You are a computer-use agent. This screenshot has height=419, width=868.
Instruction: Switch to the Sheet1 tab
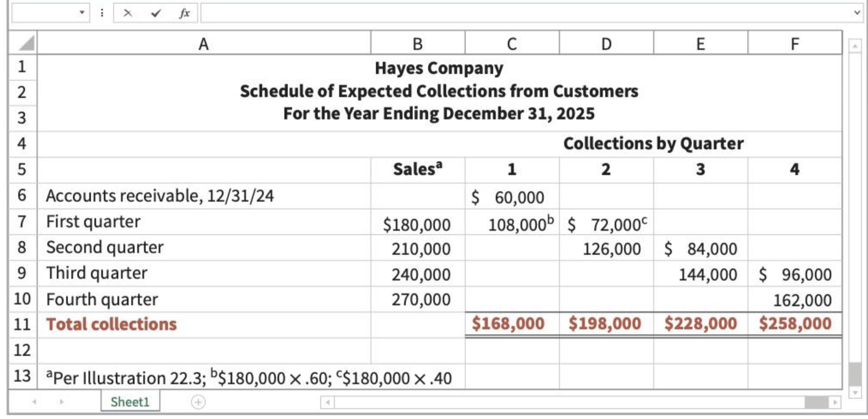[130, 402]
